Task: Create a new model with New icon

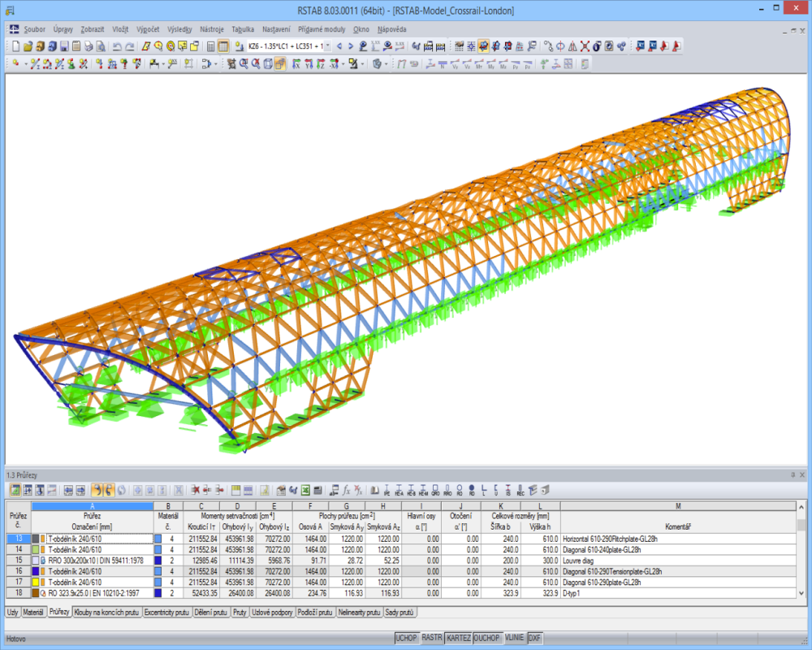Action: pyautogui.click(x=16, y=46)
